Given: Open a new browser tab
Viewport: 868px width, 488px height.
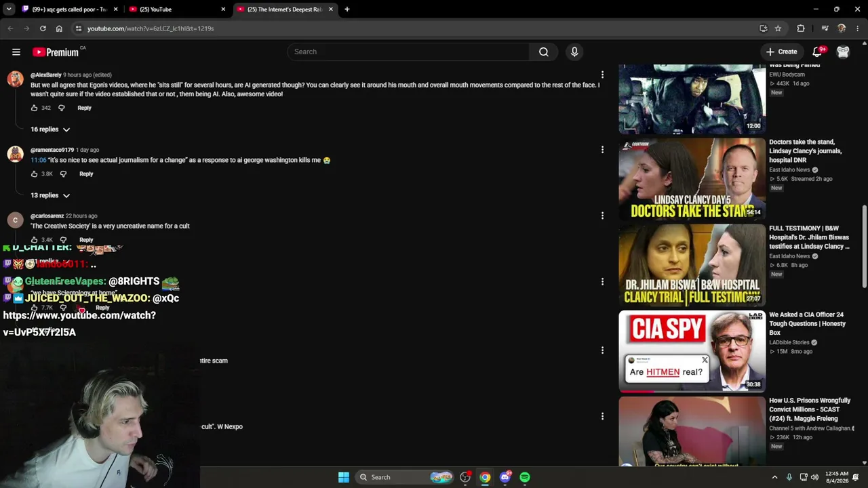Looking at the screenshot, I should coord(347,9).
